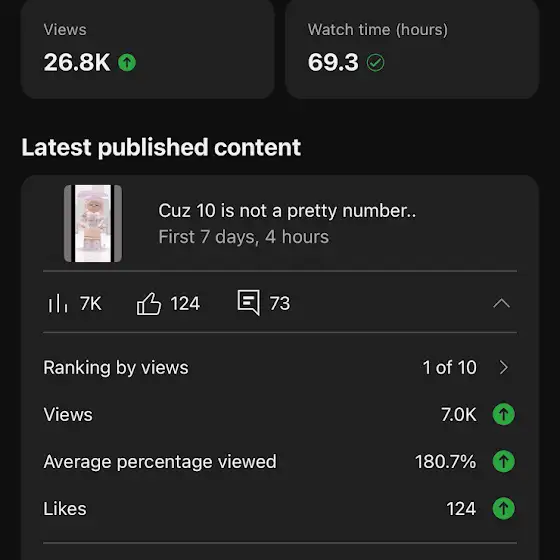Viewport: 560px width, 560px height.
Task: Click the green arrow in the Likes row
Action: click(504, 509)
